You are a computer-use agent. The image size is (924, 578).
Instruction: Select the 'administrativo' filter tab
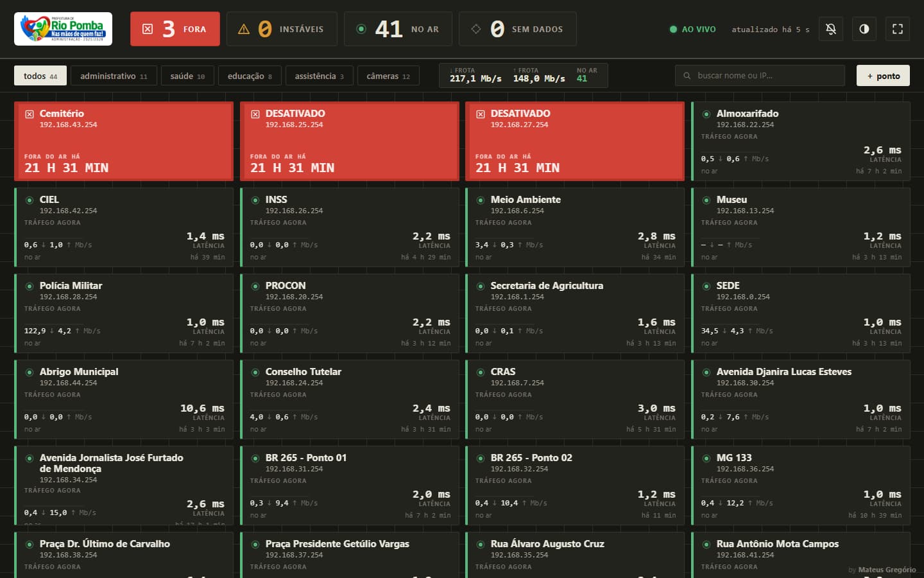pos(114,76)
